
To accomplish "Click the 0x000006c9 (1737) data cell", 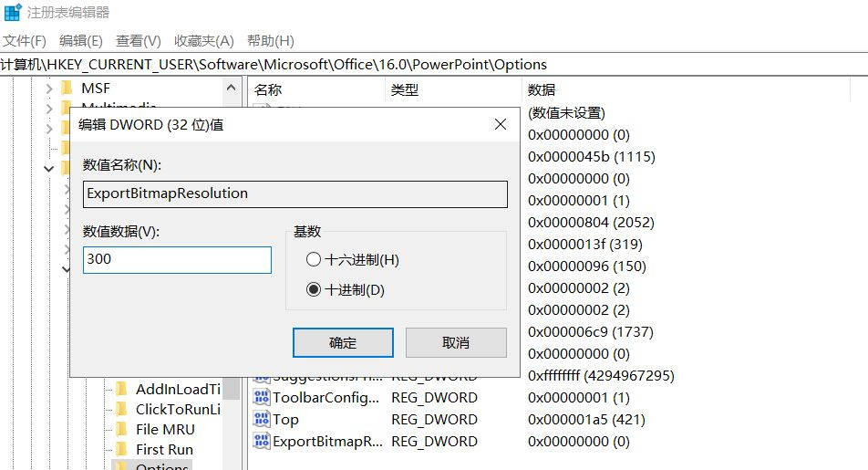I will coord(591,332).
